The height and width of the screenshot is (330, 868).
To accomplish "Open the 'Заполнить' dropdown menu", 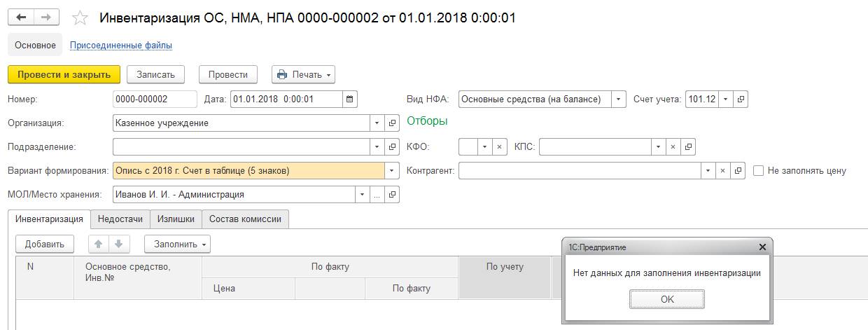I will (177, 244).
